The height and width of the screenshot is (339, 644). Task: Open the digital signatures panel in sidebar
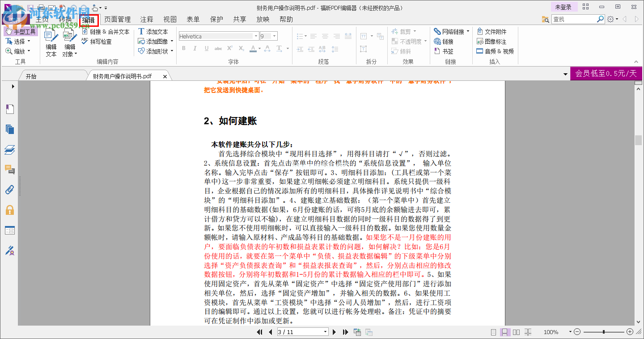point(9,251)
